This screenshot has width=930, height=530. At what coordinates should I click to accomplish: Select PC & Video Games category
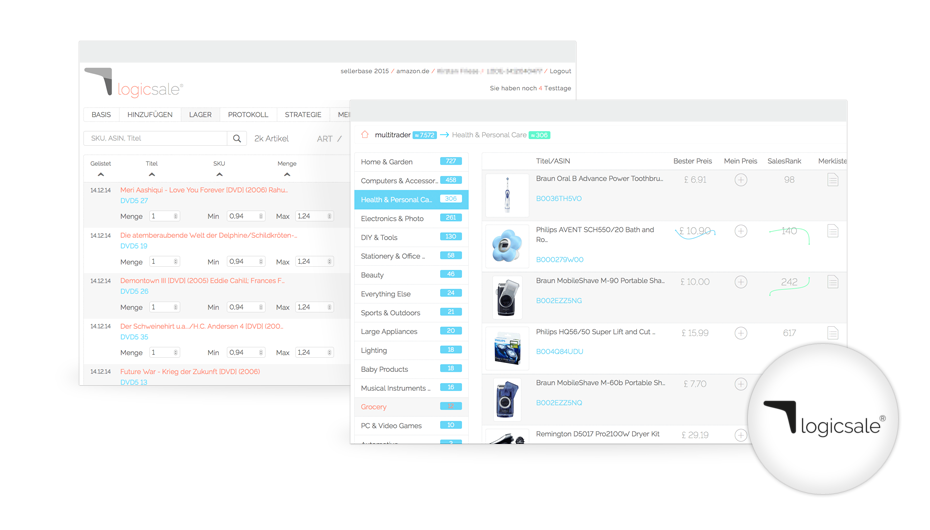(x=411, y=426)
